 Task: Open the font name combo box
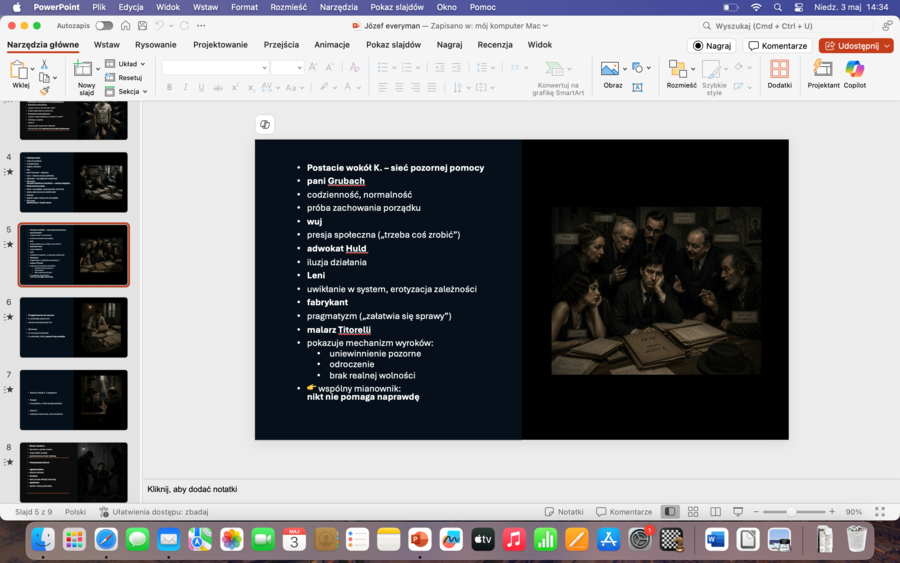(215, 67)
